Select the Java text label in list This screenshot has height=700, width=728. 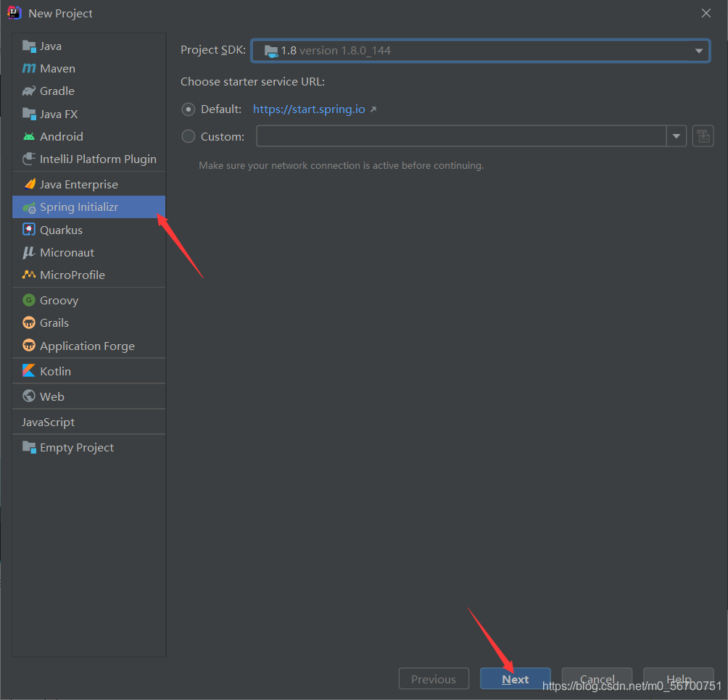pyautogui.click(x=51, y=46)
